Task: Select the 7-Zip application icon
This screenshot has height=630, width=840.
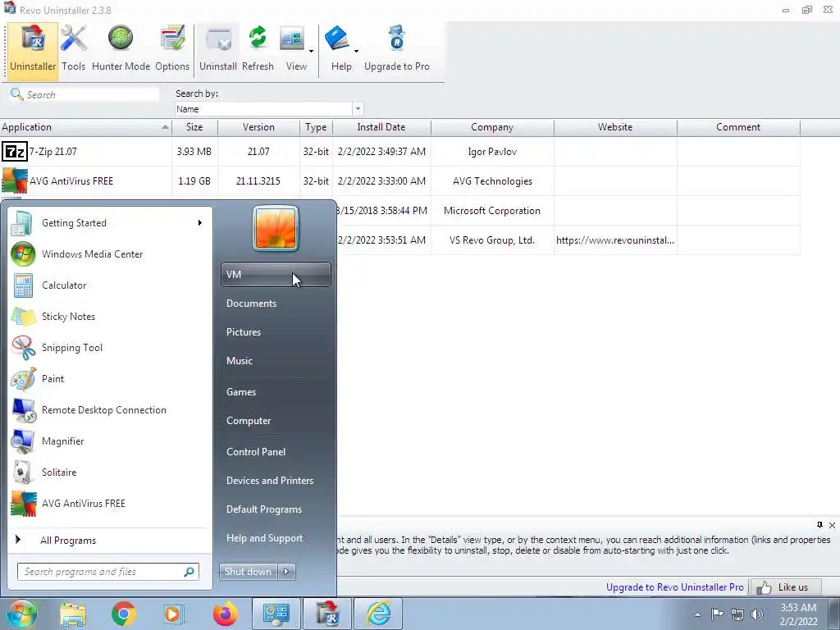Action: [x=15, y=152]
